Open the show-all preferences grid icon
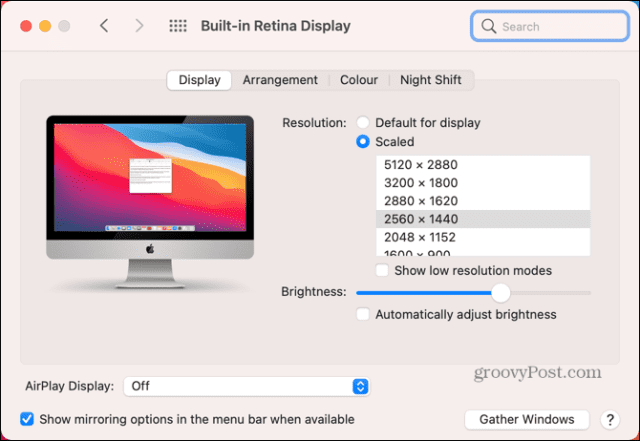 point(177,26)
